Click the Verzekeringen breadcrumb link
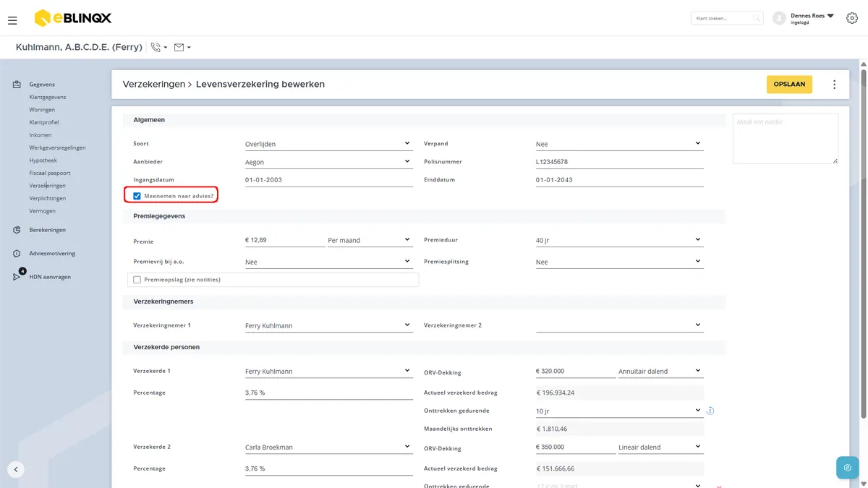 (x=154, y=85)
